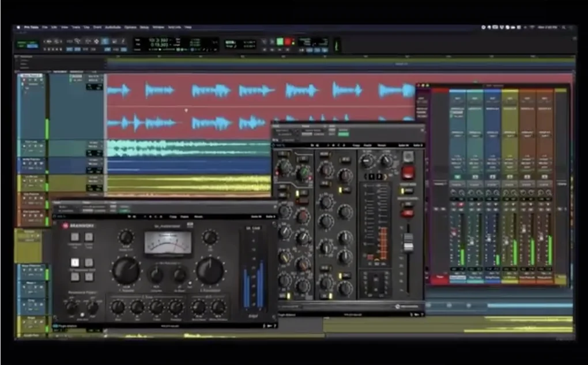
Task: Open the Window menu
Action: [x=159, y=27]
